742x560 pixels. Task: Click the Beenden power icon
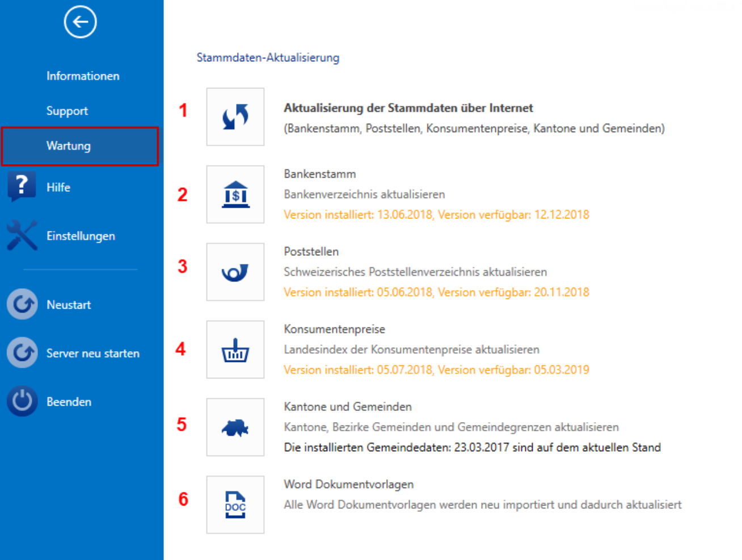[x=22, y=402]
